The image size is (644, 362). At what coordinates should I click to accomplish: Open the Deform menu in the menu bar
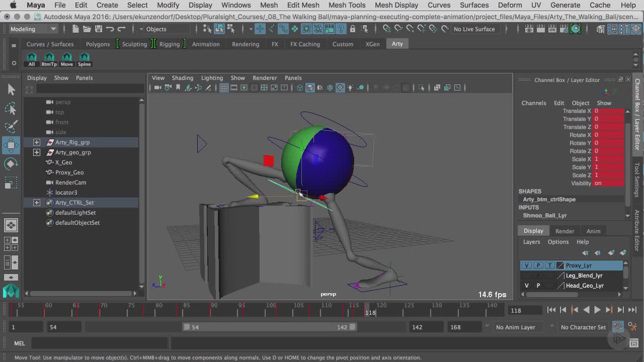pos(510,5)
